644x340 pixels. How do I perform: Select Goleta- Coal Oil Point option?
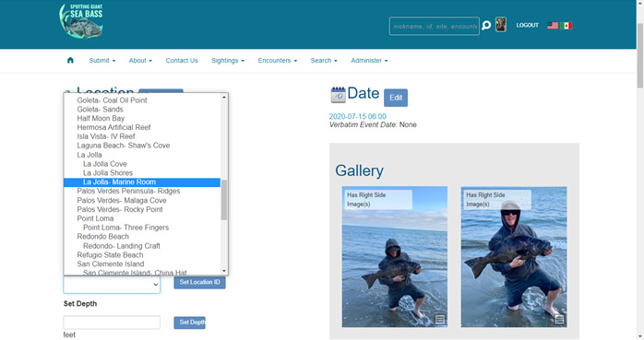[112, 100]
